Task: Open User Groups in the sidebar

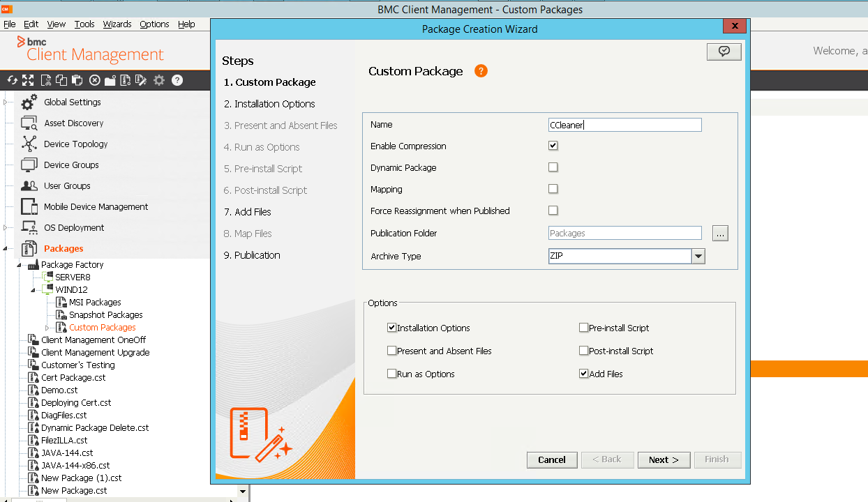Action: (x=67, y=185)
